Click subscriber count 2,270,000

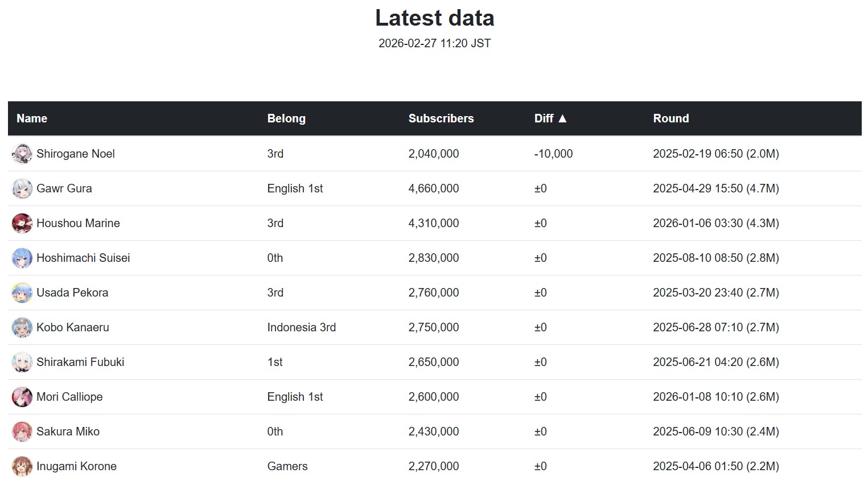(434, 466)
